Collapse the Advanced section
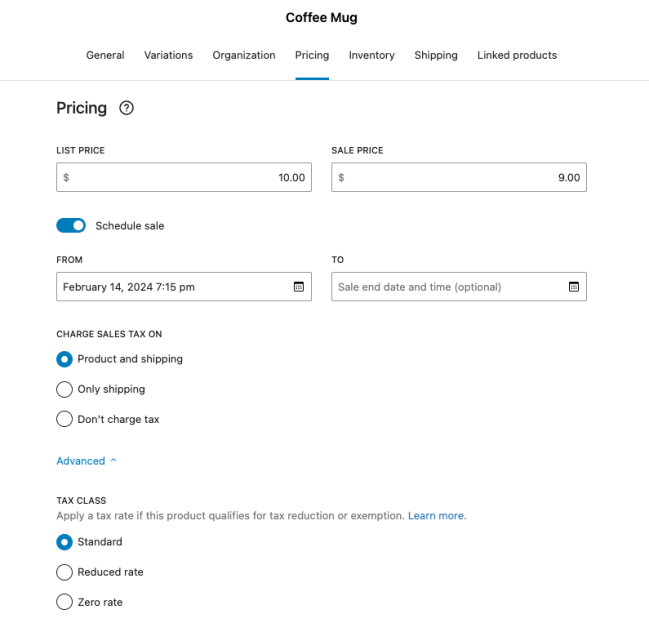The width and height of the screenshot is (649, 623). pyautogui.click(x=86, y=461)
